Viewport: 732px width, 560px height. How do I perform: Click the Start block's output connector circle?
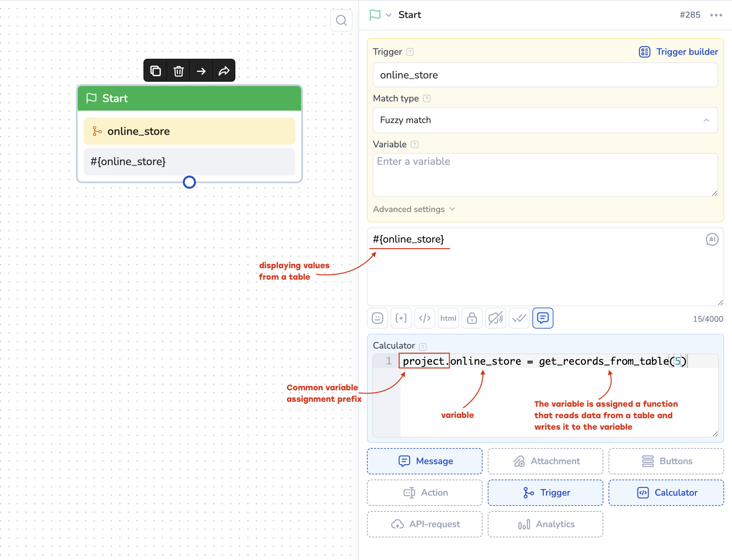(x=189, y=182)
